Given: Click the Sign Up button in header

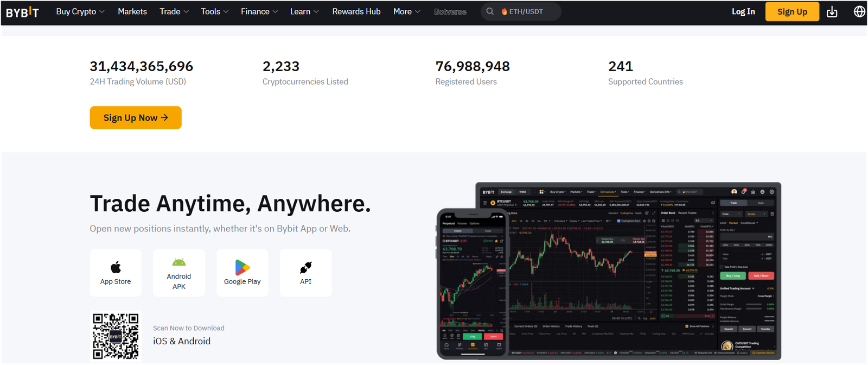Looking at the screenshot, I should click(792, 11).
